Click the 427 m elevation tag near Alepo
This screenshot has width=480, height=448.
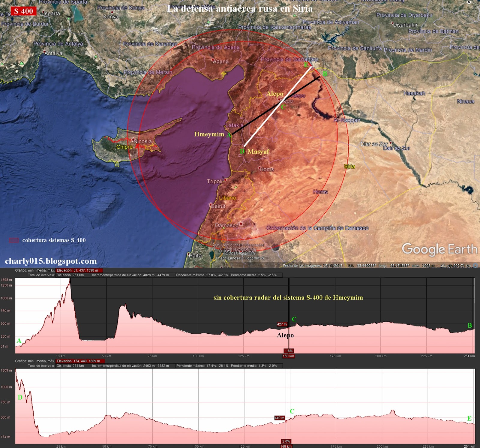tap(282, 324)
